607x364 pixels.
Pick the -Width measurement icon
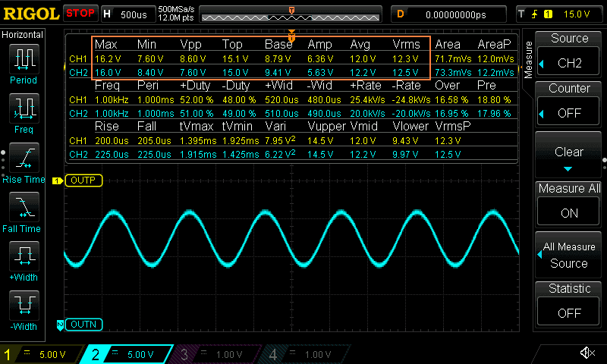24,311
